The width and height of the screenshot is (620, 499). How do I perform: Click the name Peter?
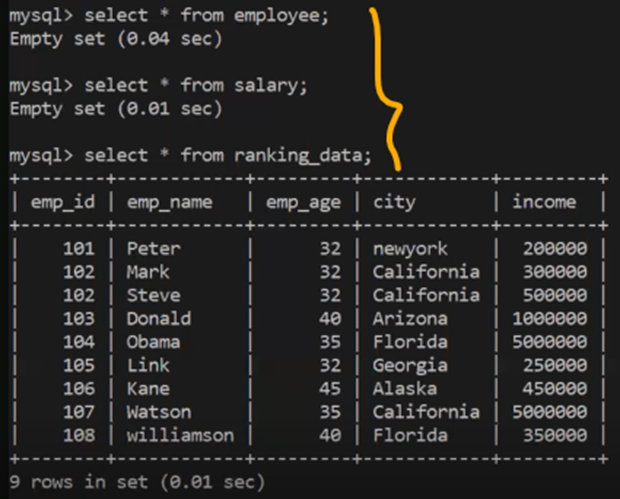153,249
